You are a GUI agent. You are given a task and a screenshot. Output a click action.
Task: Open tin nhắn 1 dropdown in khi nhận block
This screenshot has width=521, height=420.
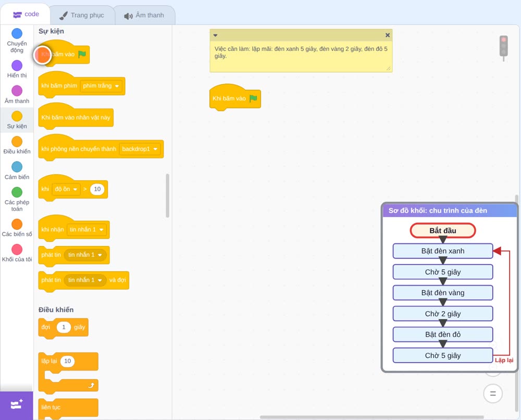pos(86,230)
